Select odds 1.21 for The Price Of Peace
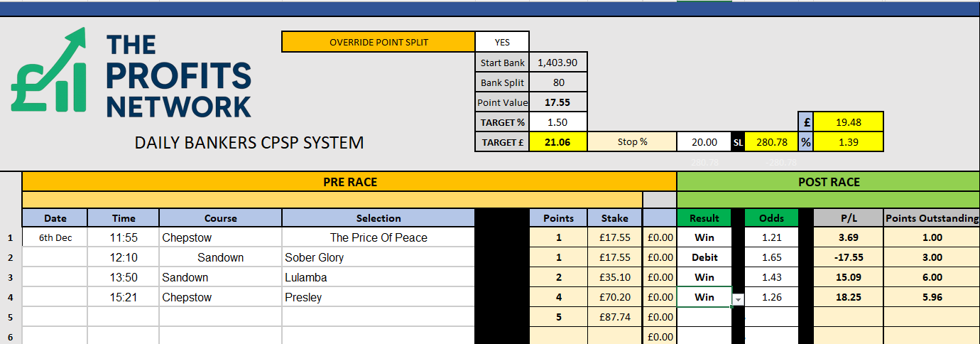Image resolution: width=980 pixels, height=344 pixels. point(772,237)
